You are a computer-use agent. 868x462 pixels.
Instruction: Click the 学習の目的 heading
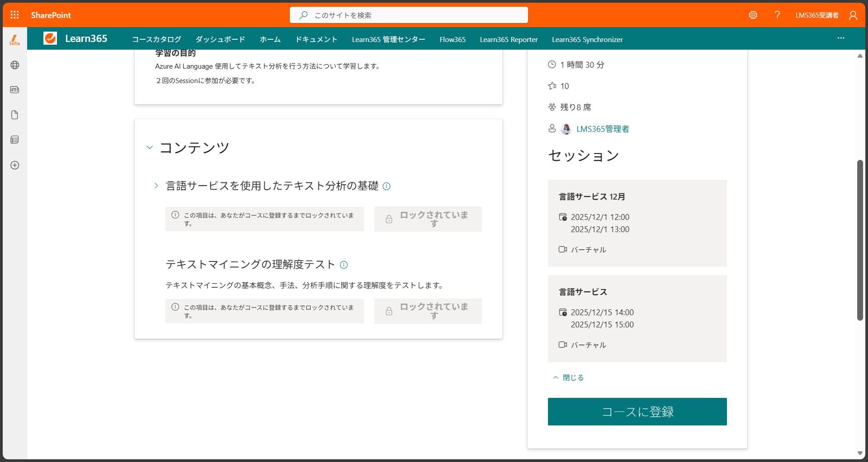pyautogui.click(x=175, y=53)
